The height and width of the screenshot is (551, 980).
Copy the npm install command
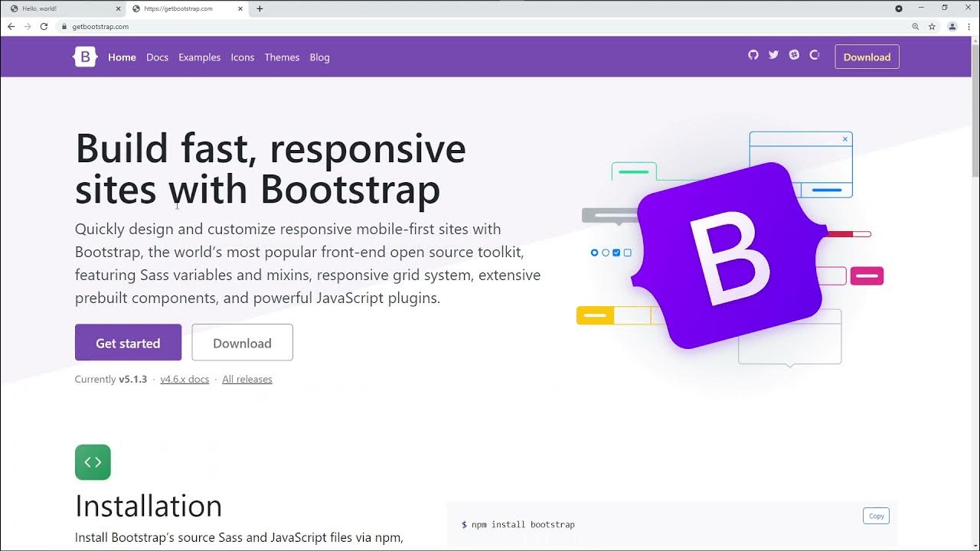coord(877,516)
